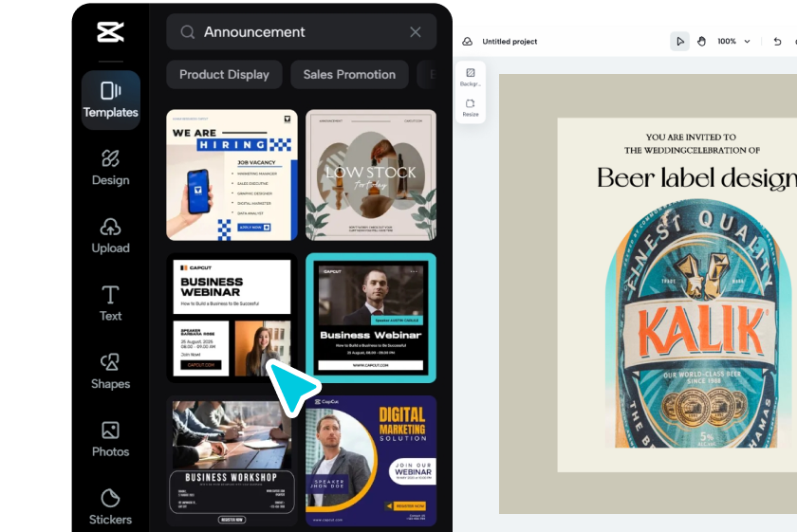The image size is (797, 532).
Task: Open the Upload panel
Action: pyautogui.click(x=110, y=236)
